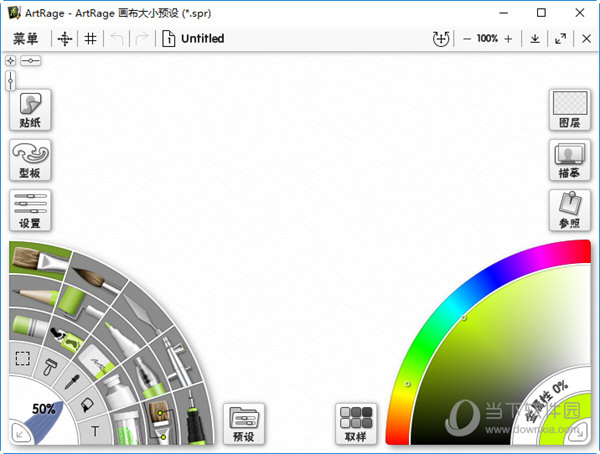Select the oil brush tool highlighted green
Viewport: 600px width, 454px height.
pos(38,260)
